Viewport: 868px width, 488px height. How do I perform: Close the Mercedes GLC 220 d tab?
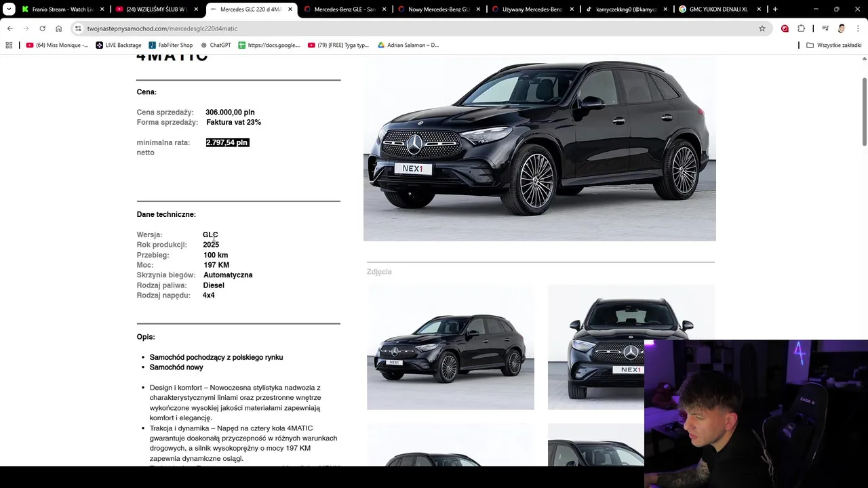pos(290,9)
